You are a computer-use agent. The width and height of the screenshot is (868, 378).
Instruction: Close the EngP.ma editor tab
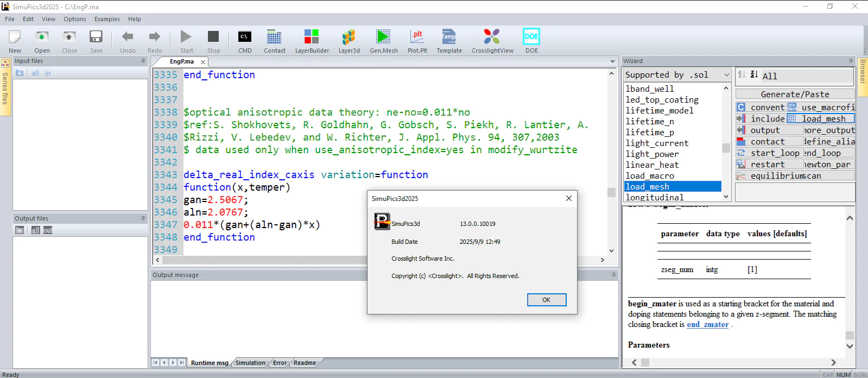203,62
